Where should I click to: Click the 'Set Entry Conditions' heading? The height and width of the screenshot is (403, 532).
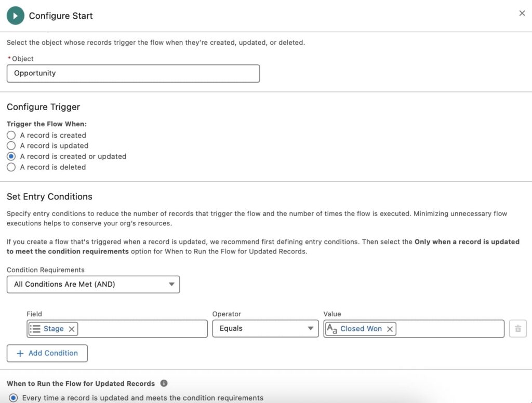[49, 197]
